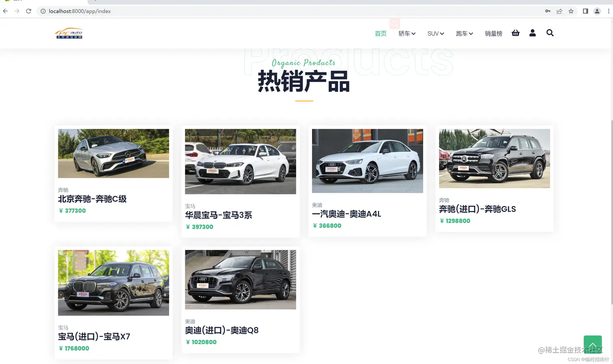This screenshot has width=613, height=364.
Task: Click the share page icon
Action: [x=559, y=11]
